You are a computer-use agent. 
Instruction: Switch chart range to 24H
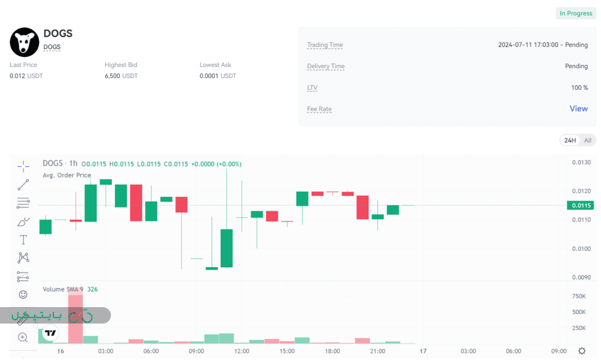click(x=569, y=141)
